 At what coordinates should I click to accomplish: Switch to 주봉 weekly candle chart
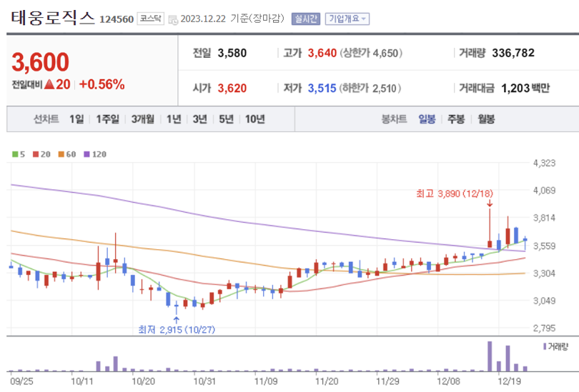coord(456,119)
